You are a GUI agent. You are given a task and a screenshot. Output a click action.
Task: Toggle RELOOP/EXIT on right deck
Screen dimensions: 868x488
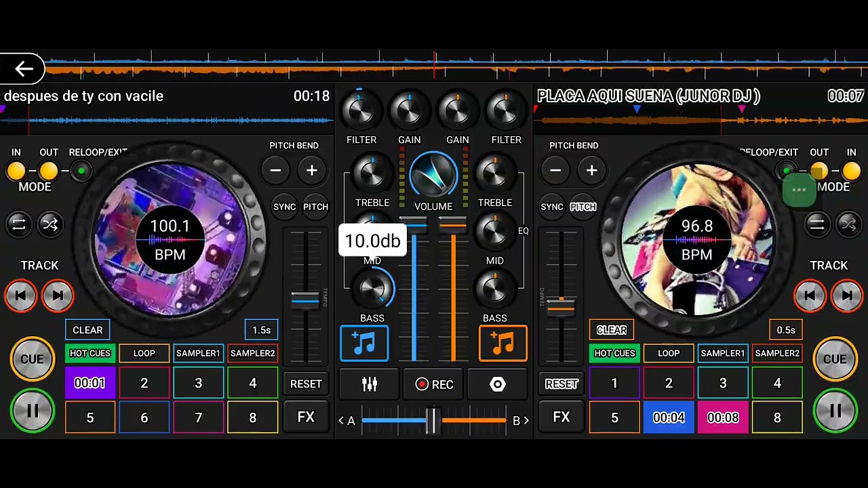(787, 171)
